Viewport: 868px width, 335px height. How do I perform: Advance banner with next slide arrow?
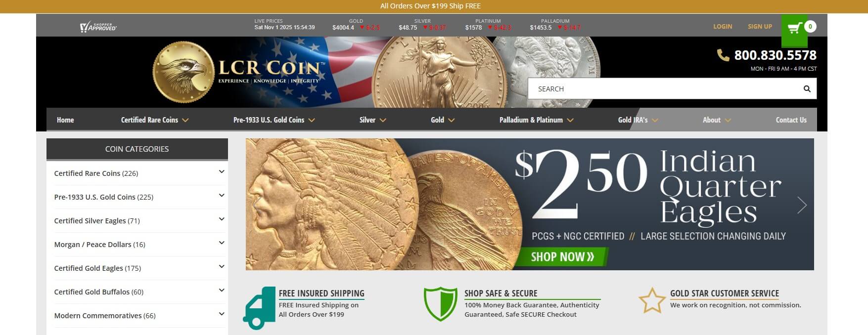[x=802, y=205]
